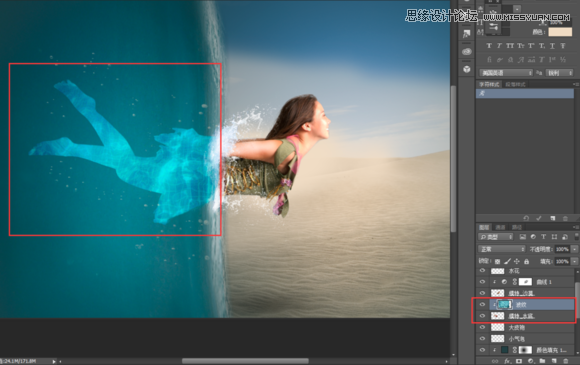Viewport: 580px width, 365px height.
Task: Open the 3D panel cube icon
Action: click(x=467, y=69)
